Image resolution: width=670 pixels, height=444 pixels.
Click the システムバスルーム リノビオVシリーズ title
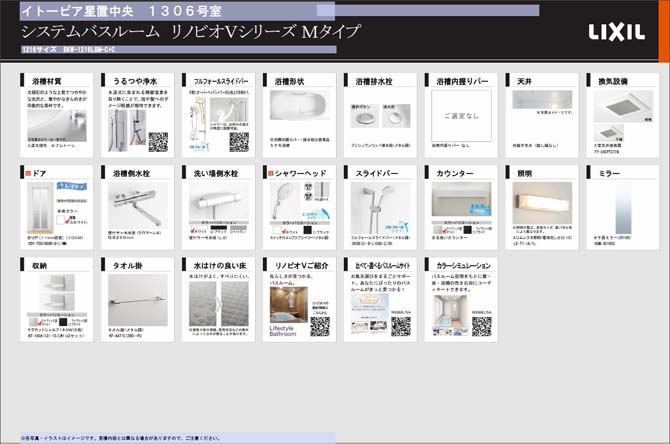191,32
